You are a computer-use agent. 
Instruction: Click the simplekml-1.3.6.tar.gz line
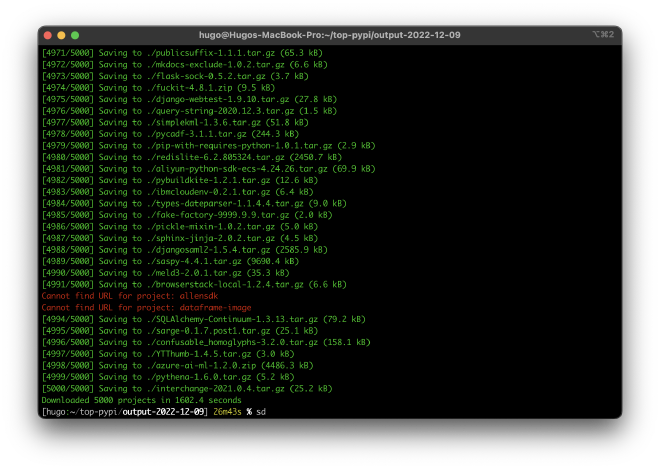(x=175, y=123)
